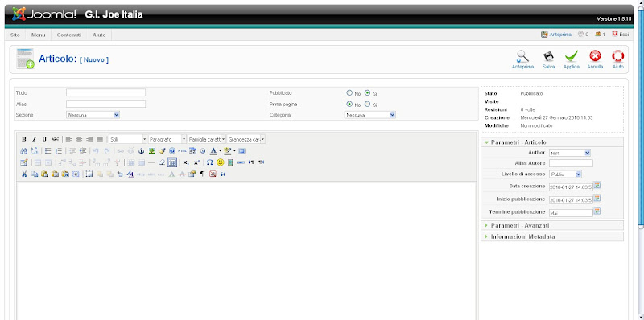Click the Salva toolbar button

pos(549,59)
